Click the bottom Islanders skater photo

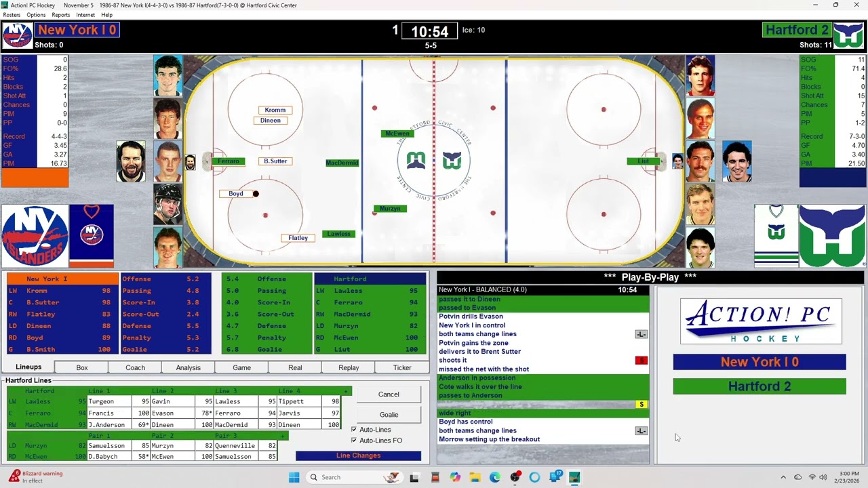(168, 247)
